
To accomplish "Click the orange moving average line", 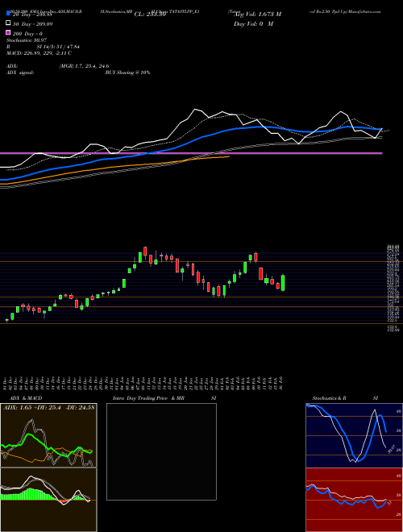I will tap(115, 167).
